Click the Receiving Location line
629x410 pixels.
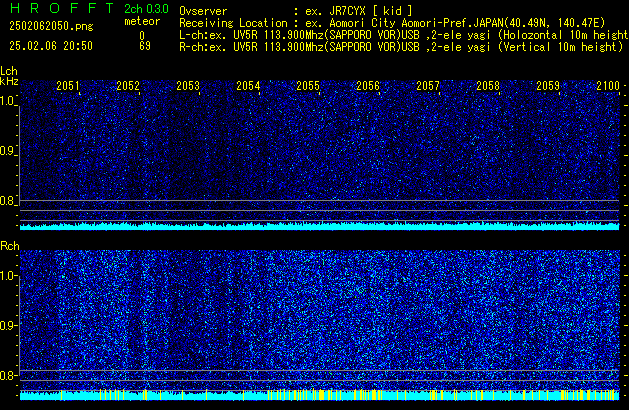(392, 23)
